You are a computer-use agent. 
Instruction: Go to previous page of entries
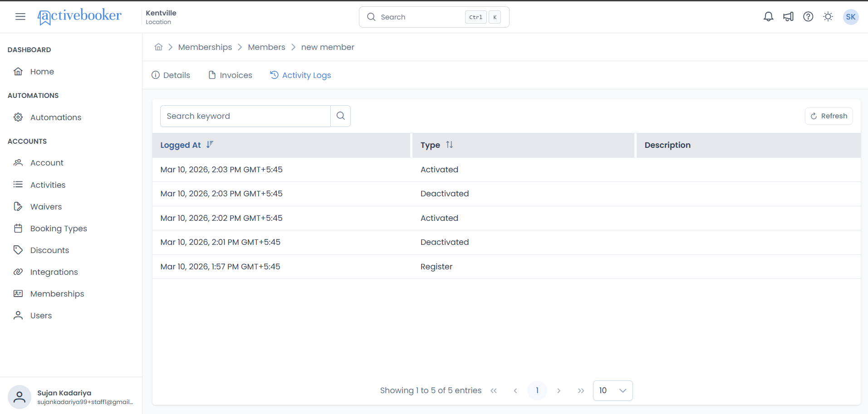[x=515, y=390]
